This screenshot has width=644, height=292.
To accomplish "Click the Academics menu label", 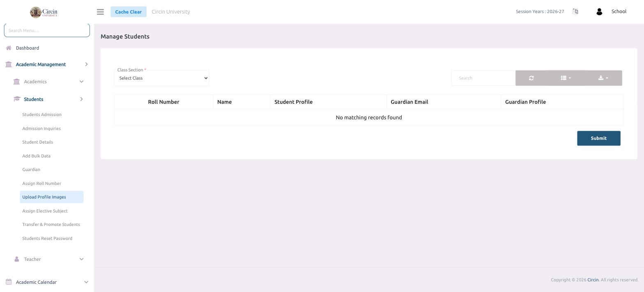I will tap(35, 82).
